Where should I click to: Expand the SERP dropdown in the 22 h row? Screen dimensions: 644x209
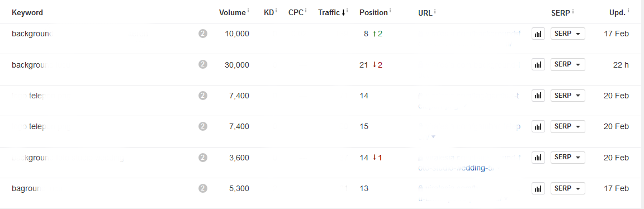pos(567,64)
